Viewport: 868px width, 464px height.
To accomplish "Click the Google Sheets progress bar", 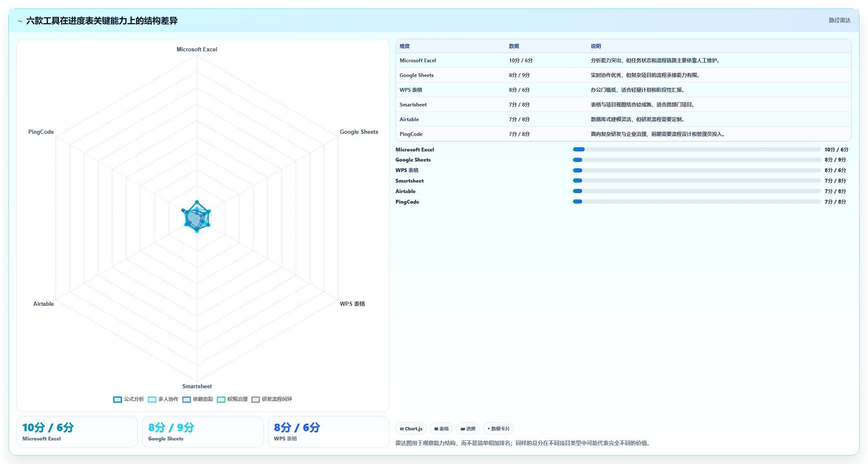I will coord(697,160).
